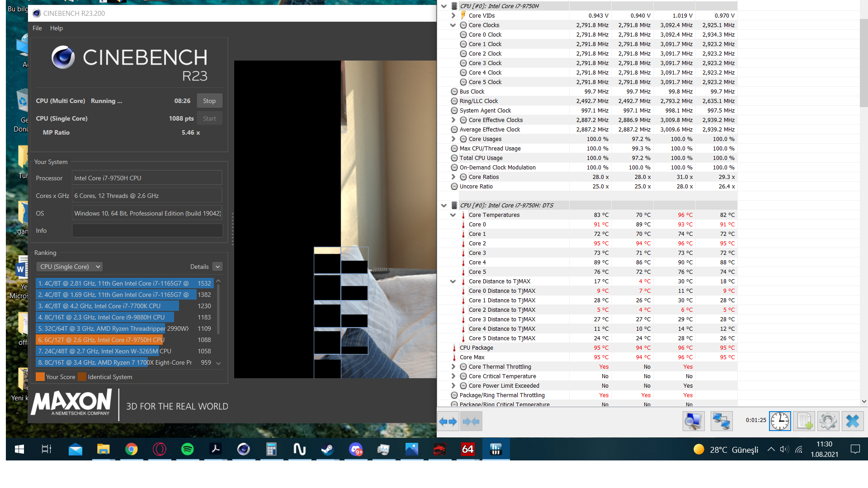Open Spotify from the taskbar

point(187,449)
